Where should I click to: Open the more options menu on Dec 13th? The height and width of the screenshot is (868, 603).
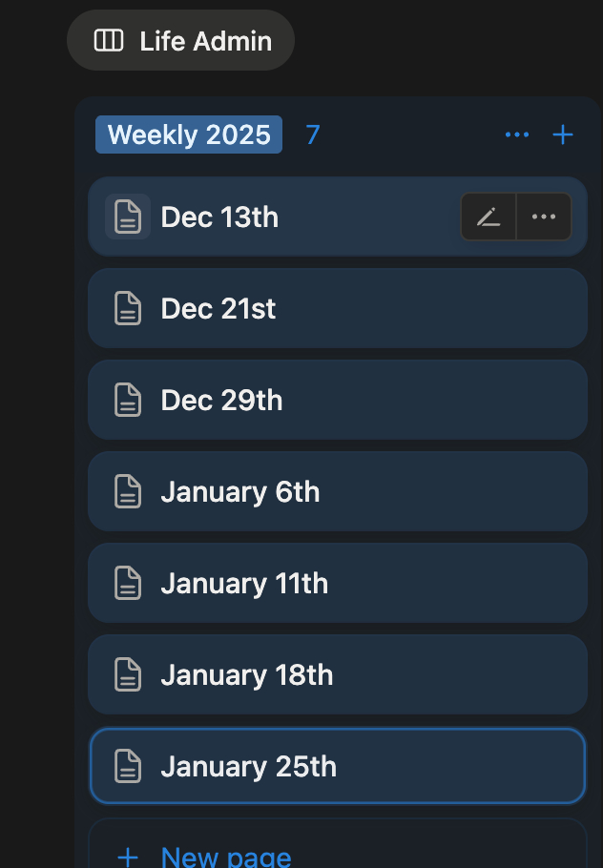tap(544, 217)
